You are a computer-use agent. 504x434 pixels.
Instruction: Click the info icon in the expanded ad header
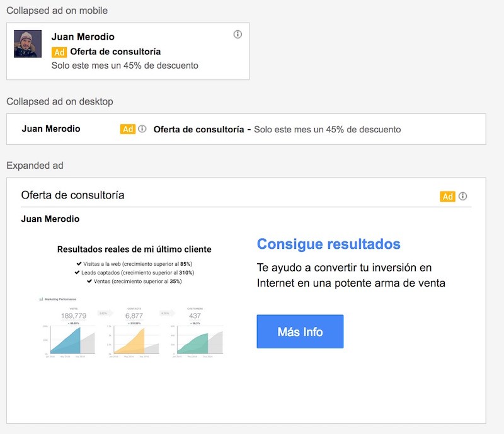[x=463, y=196]
